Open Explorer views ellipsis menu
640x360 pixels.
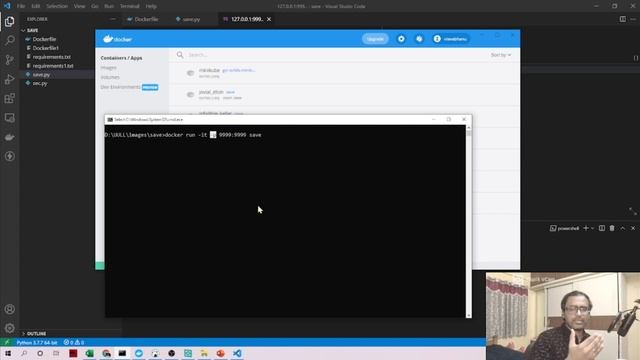tap(113, 19)
